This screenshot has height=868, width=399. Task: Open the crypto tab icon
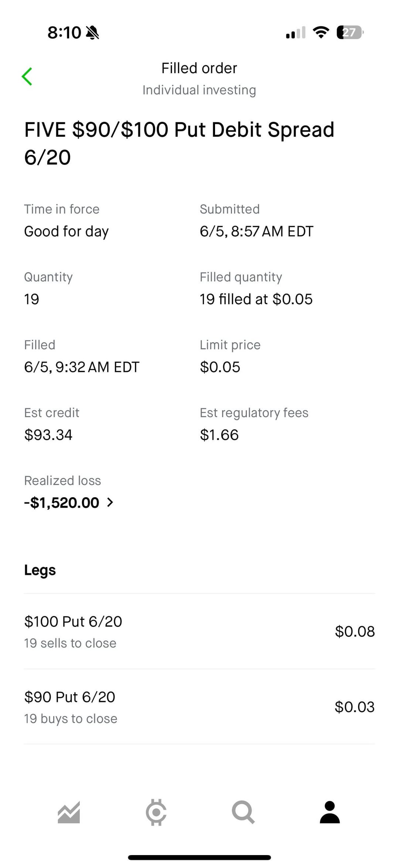[156, 813]
